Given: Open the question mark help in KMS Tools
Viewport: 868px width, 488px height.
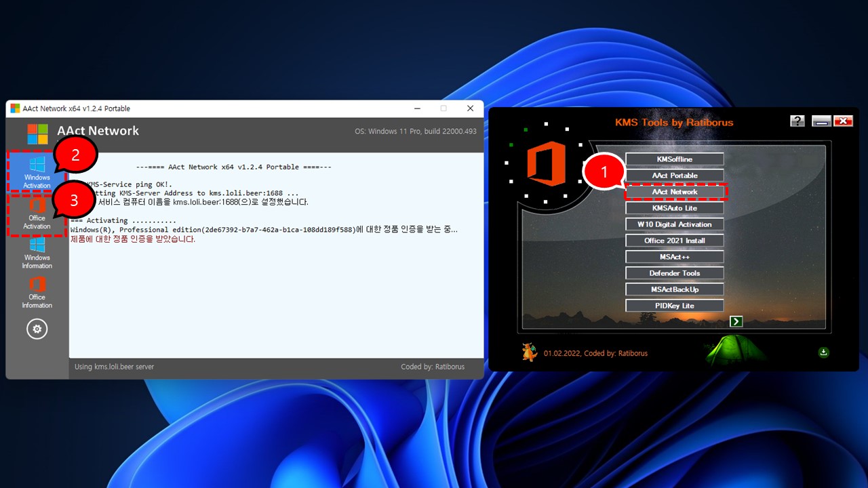Looking at the screenshot, I should 797,121.
